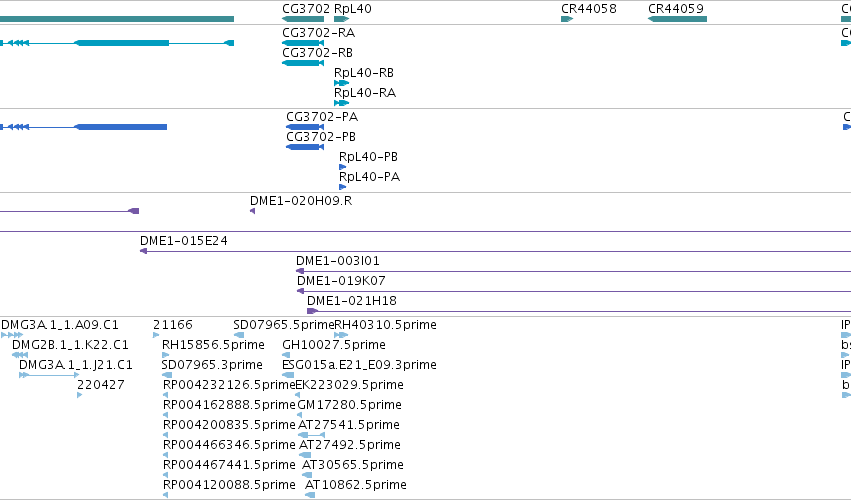Click the AT27541.5prime EST label
Viewport: 851px width, 500px height.
pos(349,426)
